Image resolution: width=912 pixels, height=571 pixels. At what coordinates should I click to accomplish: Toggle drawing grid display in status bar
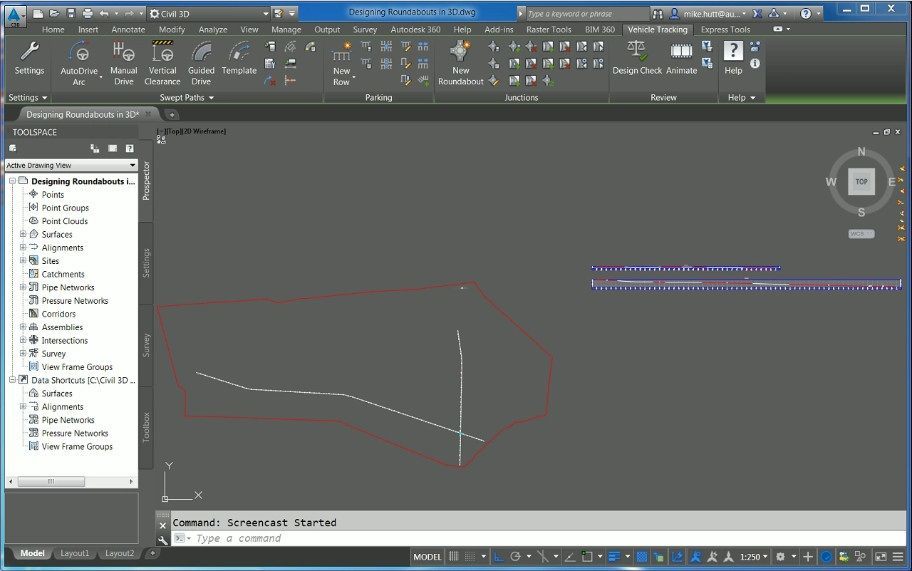(x=454, y=556)
